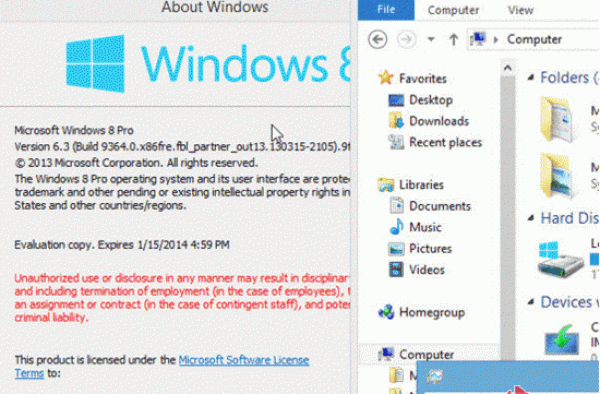This screenshot has width=600, height=394.
Task: Open the File tab in Explorer
Action: click(386, 10)
